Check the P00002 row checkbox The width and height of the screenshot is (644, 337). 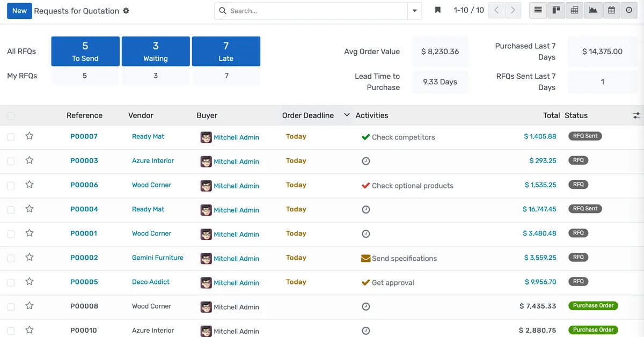coord(11,258)
